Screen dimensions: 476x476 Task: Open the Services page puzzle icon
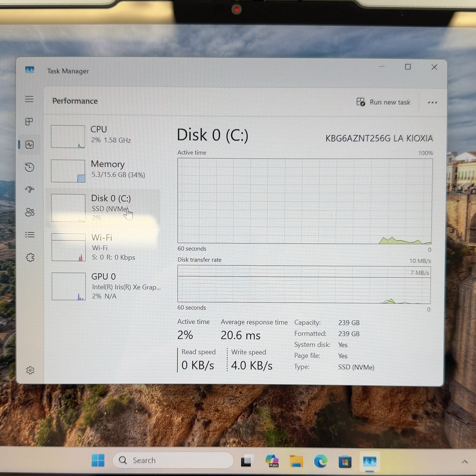pyautogui.click(x=30, y=257)
